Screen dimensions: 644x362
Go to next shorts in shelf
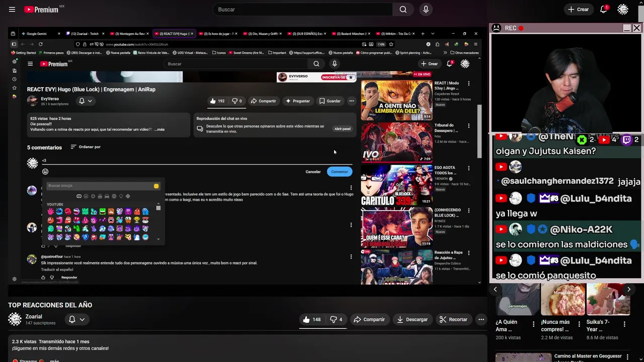628,289
